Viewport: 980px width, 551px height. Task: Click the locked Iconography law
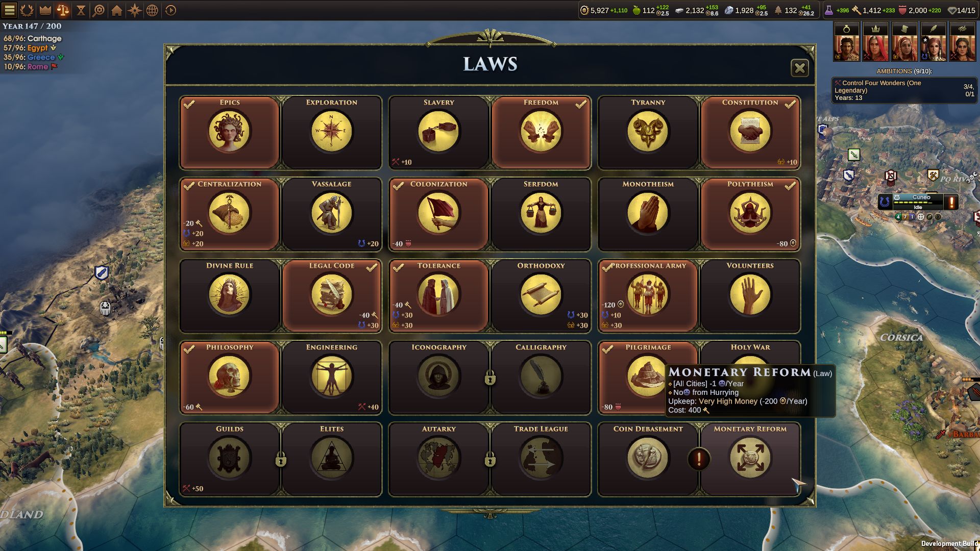pyautogui.click(x=439, y=377)
